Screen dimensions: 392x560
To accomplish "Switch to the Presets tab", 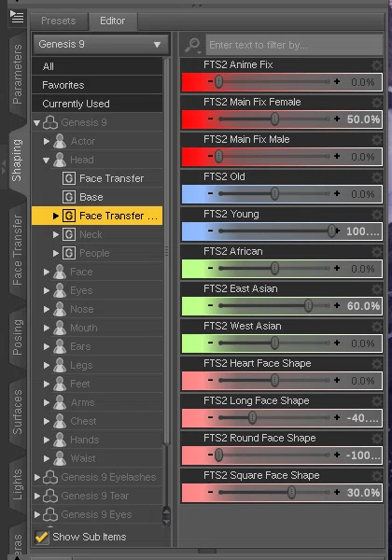I will click(x=59, y=21).
